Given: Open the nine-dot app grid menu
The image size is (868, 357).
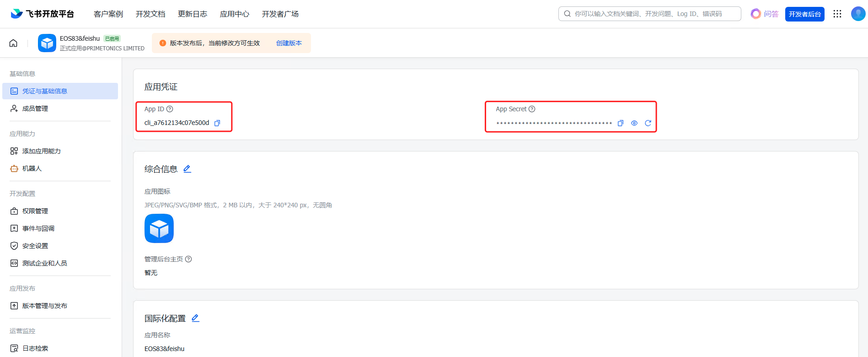Looking at the screenshot, I should [837, 14].
